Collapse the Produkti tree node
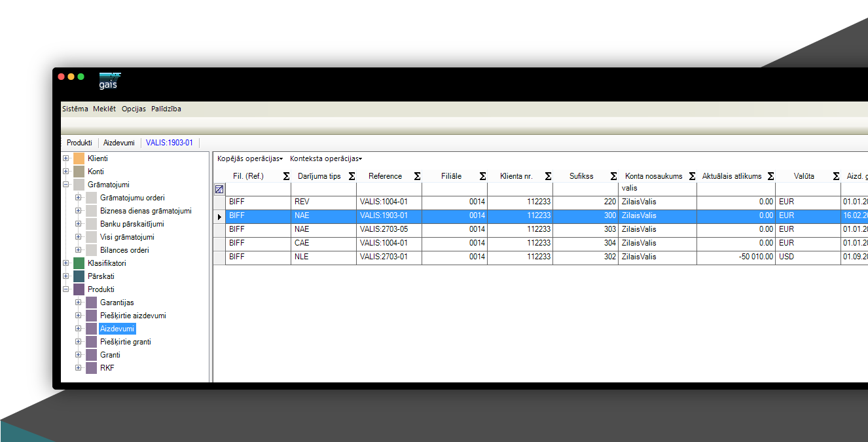 (x=65, y=289)
